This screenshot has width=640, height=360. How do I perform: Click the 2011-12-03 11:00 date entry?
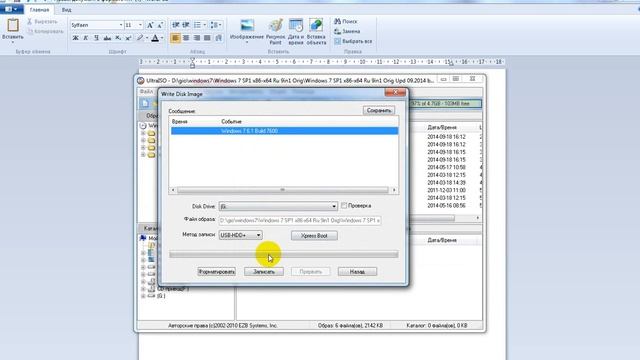(446, 190)
